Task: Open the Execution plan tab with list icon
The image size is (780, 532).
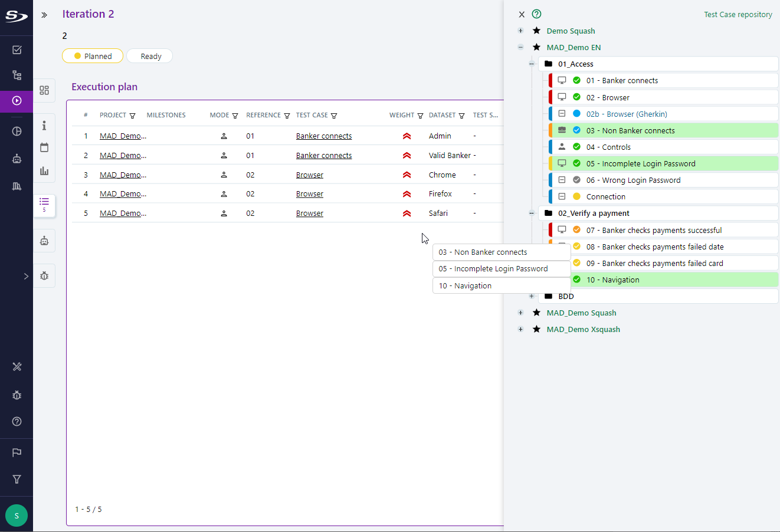Action: pyautogui.click(x=44, y=205)
